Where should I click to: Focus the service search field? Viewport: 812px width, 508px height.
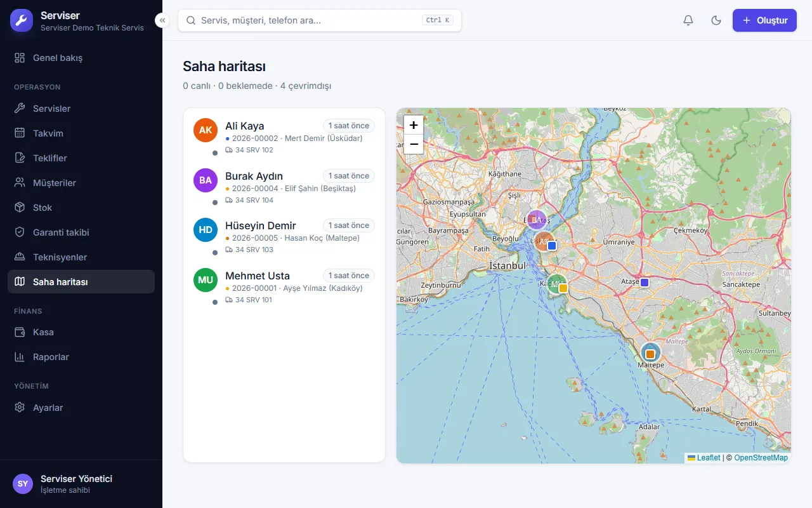point(320,20)
